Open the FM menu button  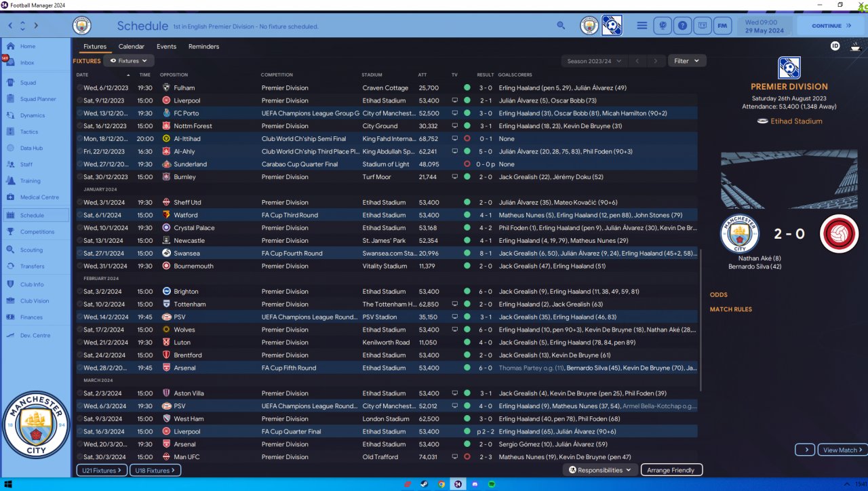724,26
